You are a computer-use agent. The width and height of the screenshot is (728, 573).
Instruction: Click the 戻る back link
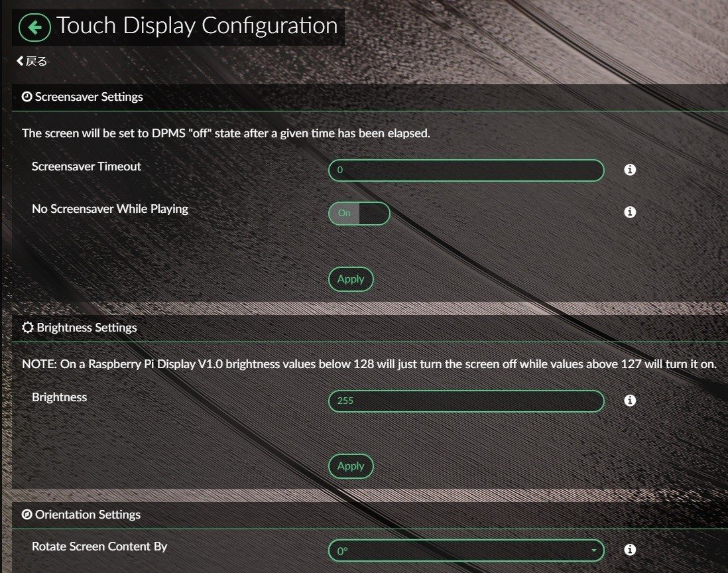[32, 61]
